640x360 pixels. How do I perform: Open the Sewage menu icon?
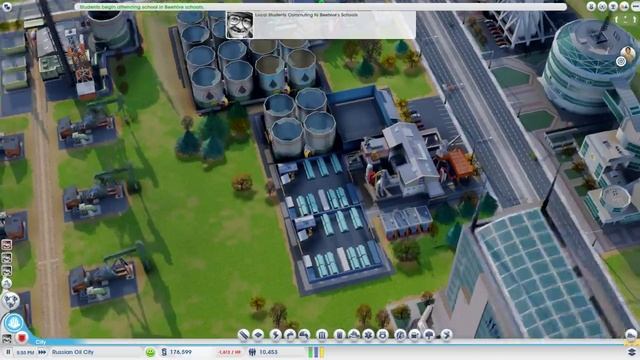coord(304,335)
